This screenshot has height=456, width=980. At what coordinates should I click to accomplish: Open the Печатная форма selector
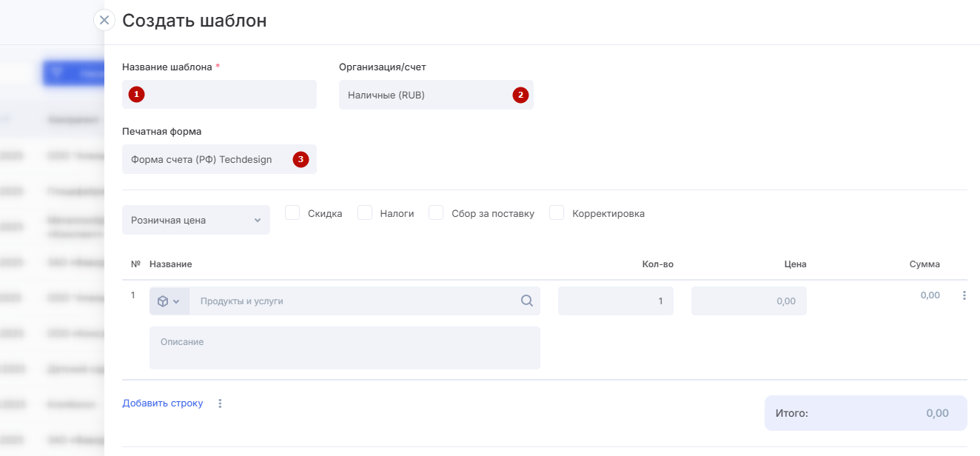pos(207,159)
